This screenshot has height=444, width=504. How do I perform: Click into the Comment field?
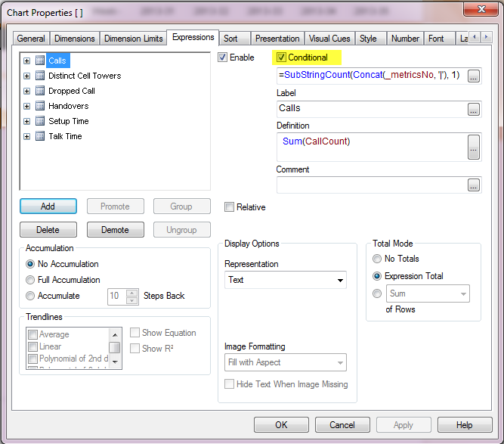point(372,185)
